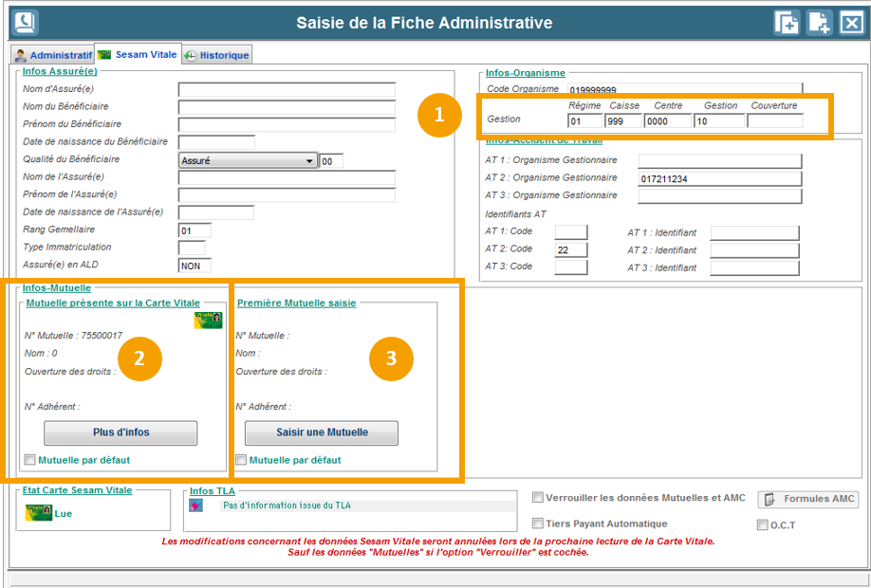The height and width of the screenshot is (588, 871).
Task: Check Mutuelle par défaut under Saisir une Mutuelle
Action: click(241, 460)
